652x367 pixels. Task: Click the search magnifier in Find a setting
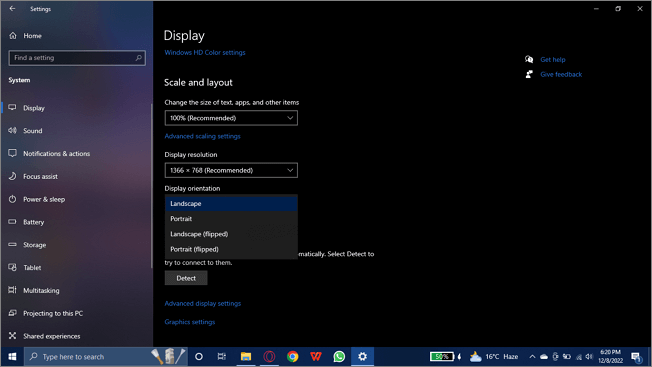(138, 58)
